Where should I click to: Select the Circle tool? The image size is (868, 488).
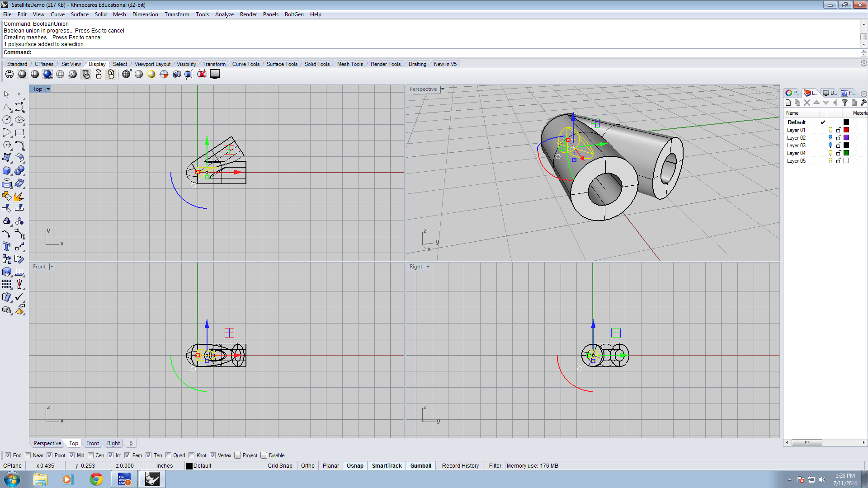7,120
